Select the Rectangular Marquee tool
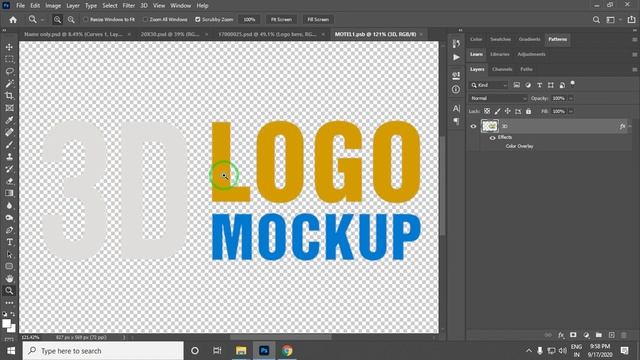The width and height of the screenshot is (640, 360). [9, 59]
